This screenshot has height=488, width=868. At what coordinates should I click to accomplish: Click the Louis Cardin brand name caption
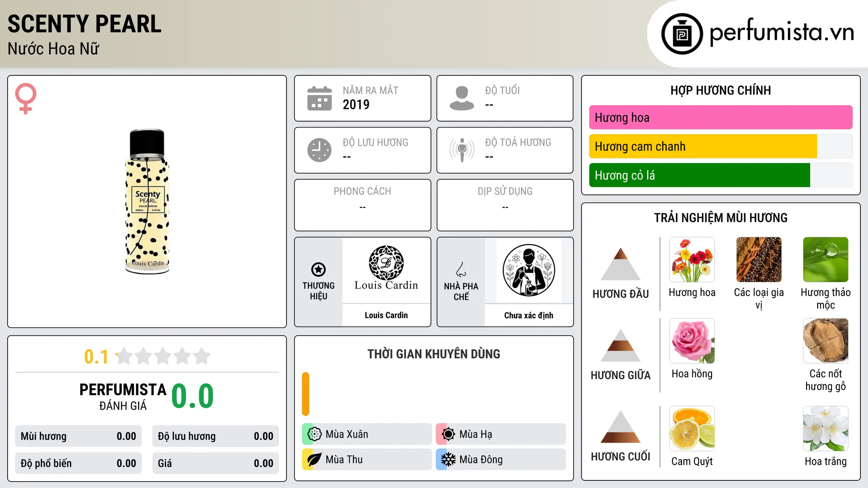pos(386,315)
